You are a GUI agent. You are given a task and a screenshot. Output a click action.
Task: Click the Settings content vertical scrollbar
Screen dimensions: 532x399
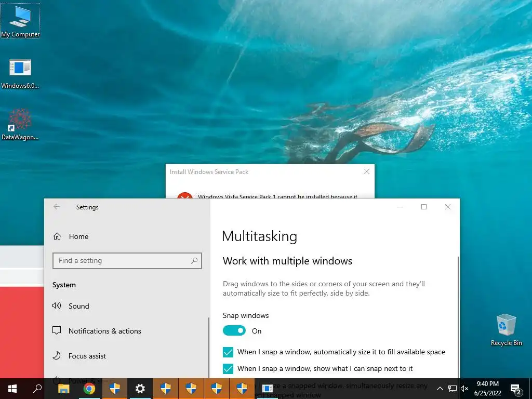(458, 317)
